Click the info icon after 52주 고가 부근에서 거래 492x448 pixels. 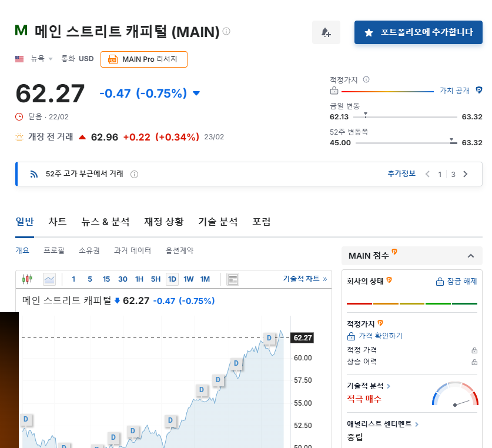click(134, 174)
